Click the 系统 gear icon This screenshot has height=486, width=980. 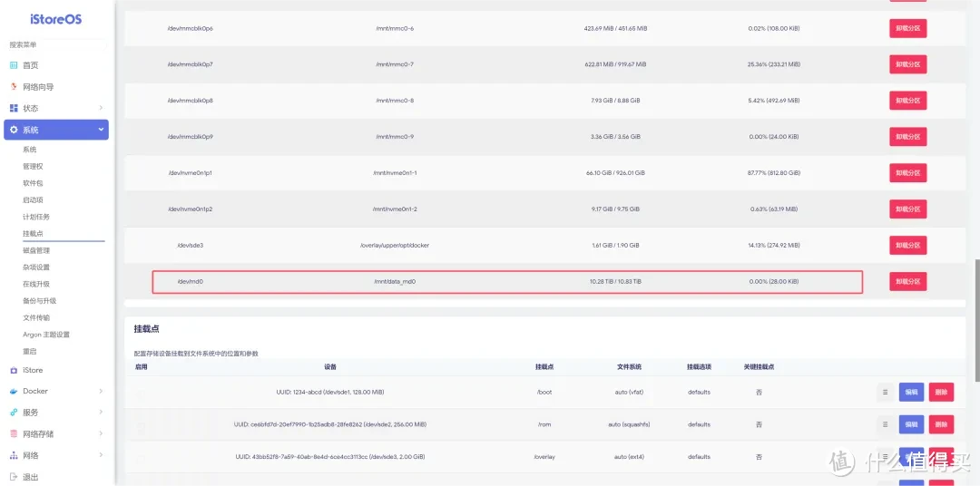click(x=14, y=130)
